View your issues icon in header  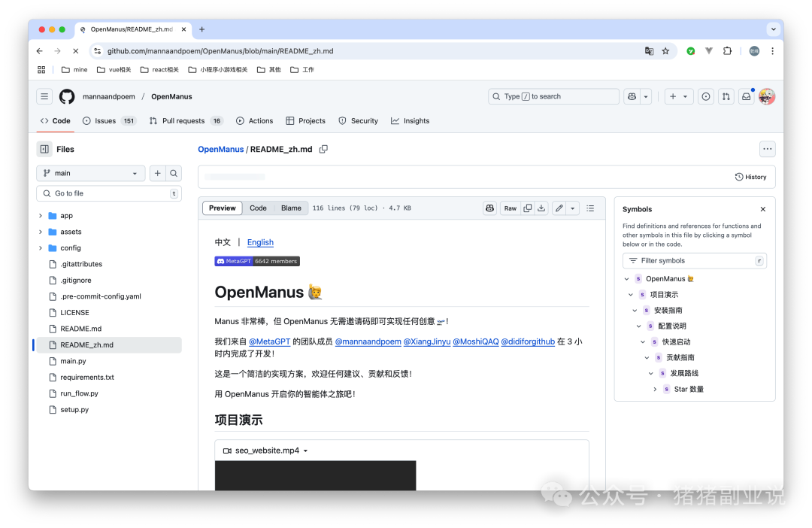(x=706, y=96)
